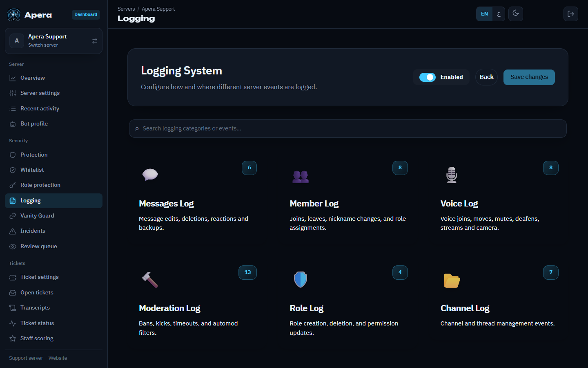The height and width of the screenshot is (368, 588).
Task: Click the logout icon in top bar
Action: point(571,14)
